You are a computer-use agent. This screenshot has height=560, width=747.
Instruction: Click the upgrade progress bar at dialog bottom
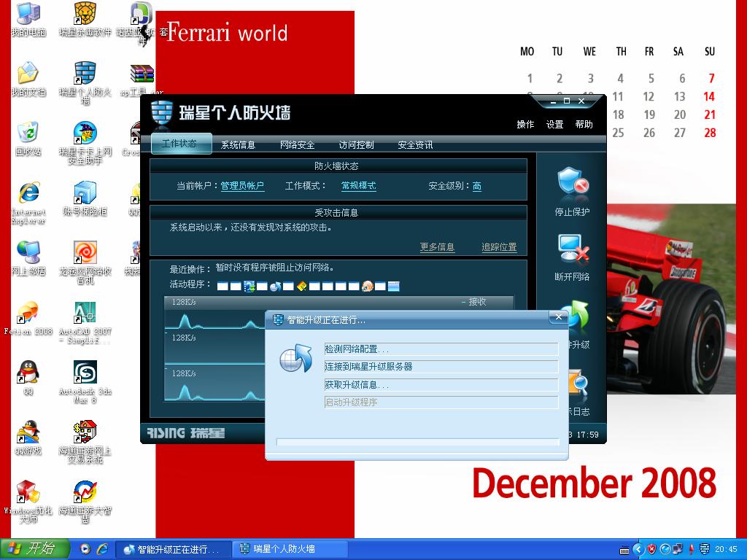click(x=418, y=442)
